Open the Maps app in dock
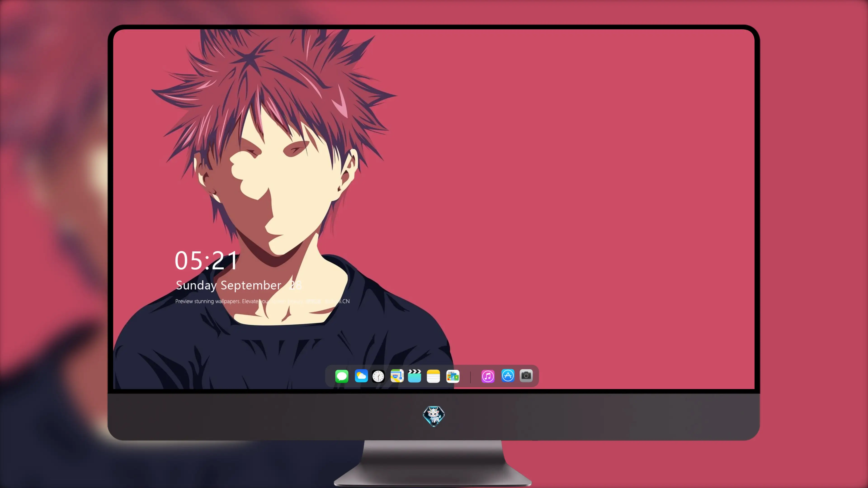868x488 pixels. (x=397, y=376)
